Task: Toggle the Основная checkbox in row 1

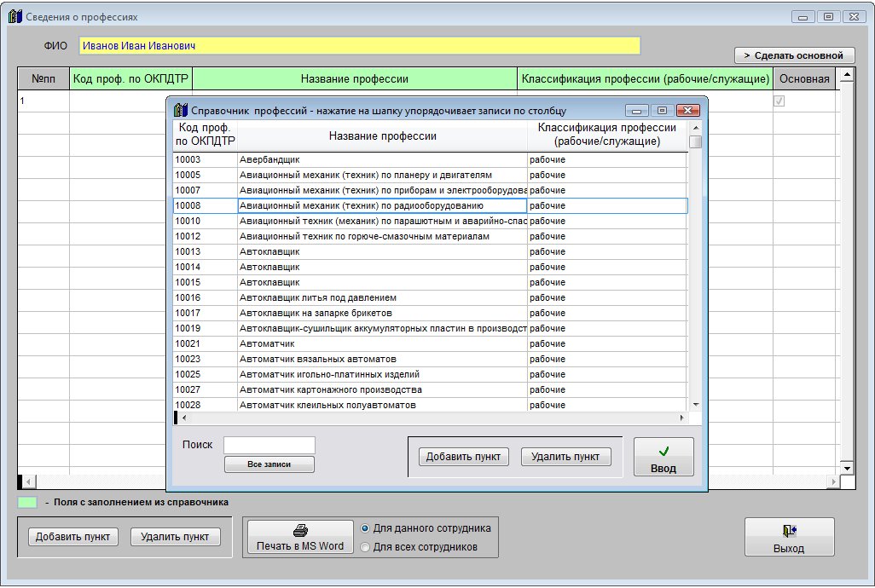Action: [779, 101]
